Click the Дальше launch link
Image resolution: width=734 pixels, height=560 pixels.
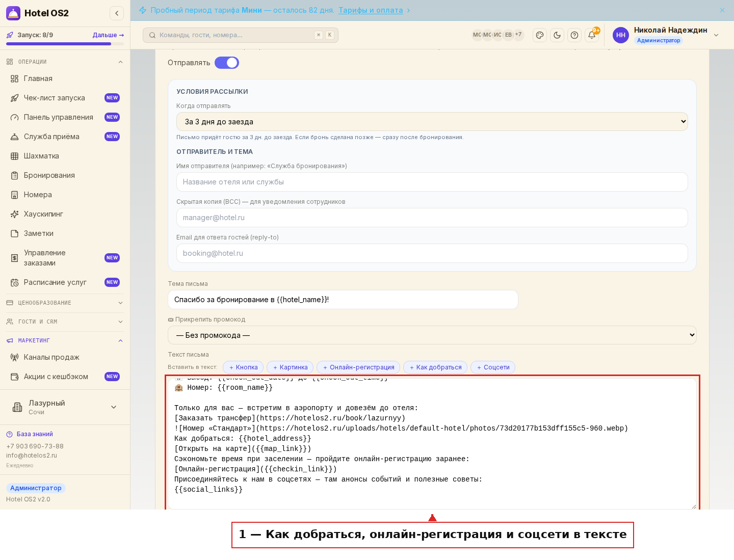tap(108, 35)
